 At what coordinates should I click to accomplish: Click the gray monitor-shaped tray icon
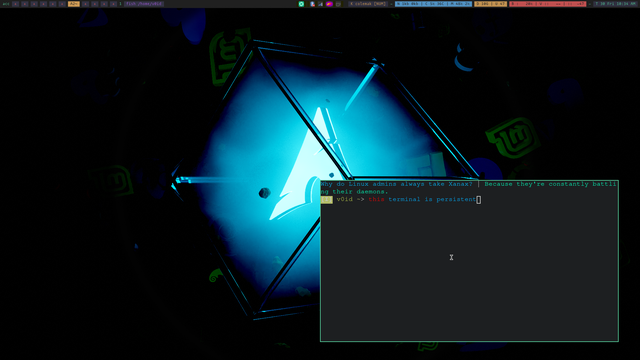click(338, 4)
